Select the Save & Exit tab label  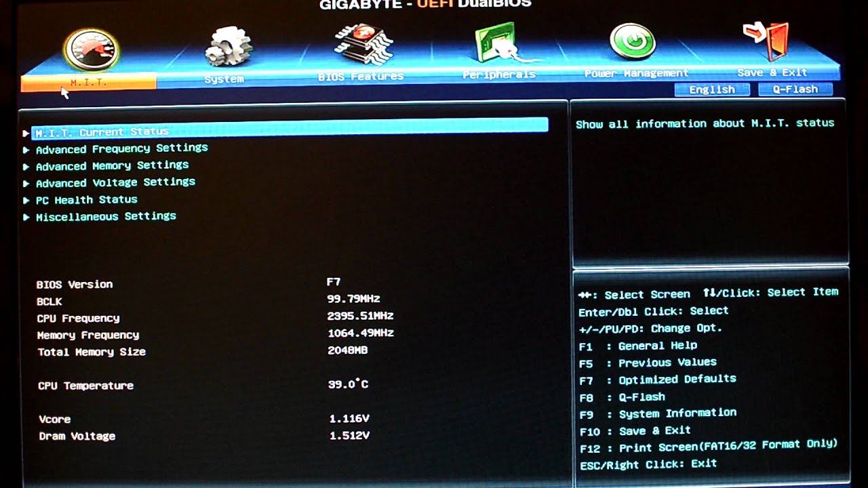point(772,73)
